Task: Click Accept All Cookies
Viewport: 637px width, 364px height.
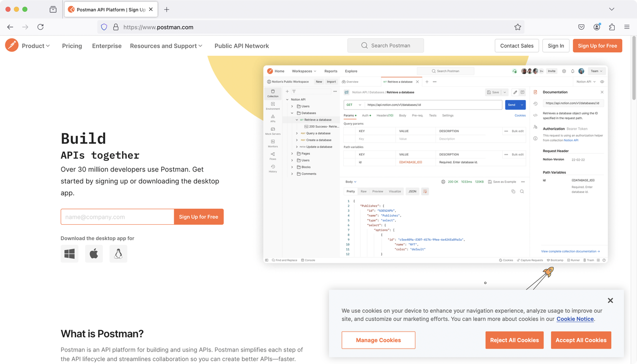Action: point(581,340)
